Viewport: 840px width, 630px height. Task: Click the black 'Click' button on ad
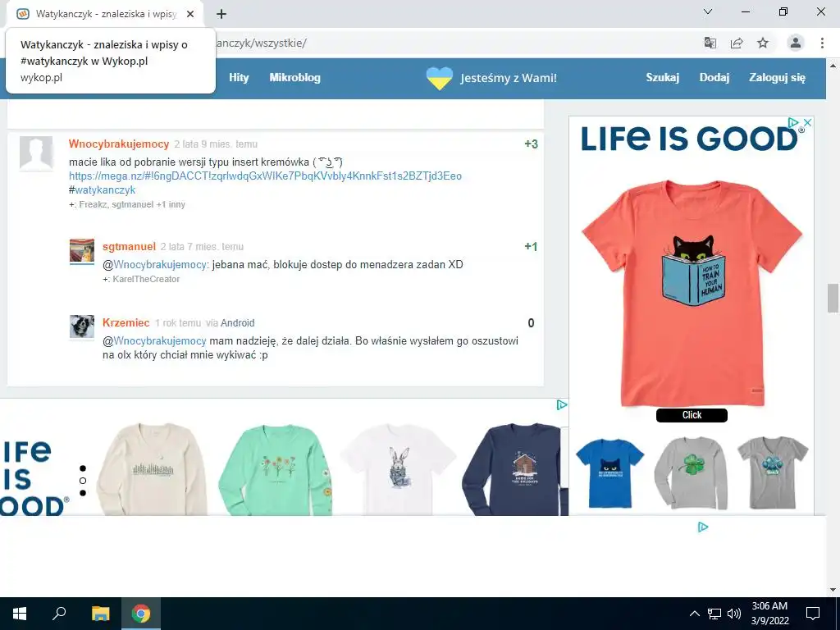692,415
